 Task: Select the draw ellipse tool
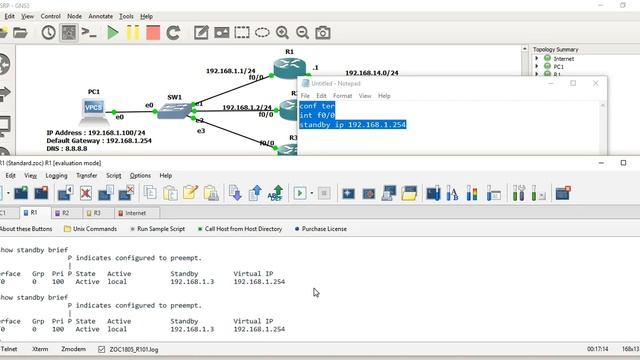[262, 32]
